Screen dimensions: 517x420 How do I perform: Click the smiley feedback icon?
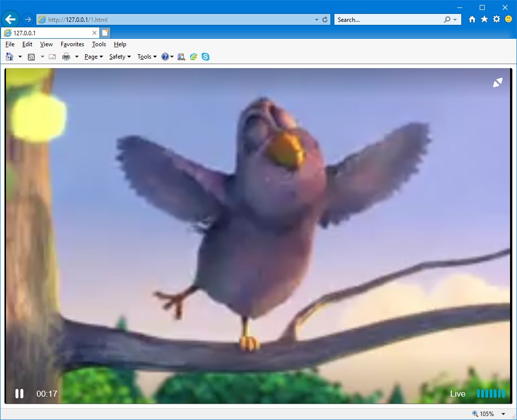509,19
